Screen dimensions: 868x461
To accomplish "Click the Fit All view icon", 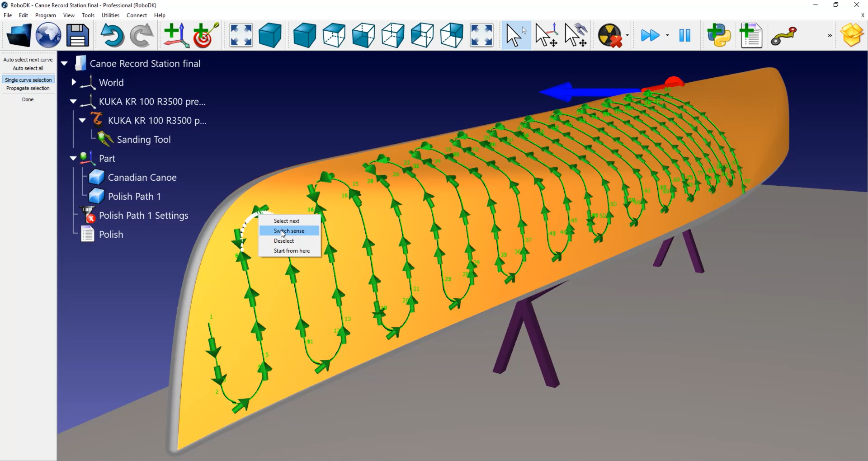I will click(x=241, y=35).
